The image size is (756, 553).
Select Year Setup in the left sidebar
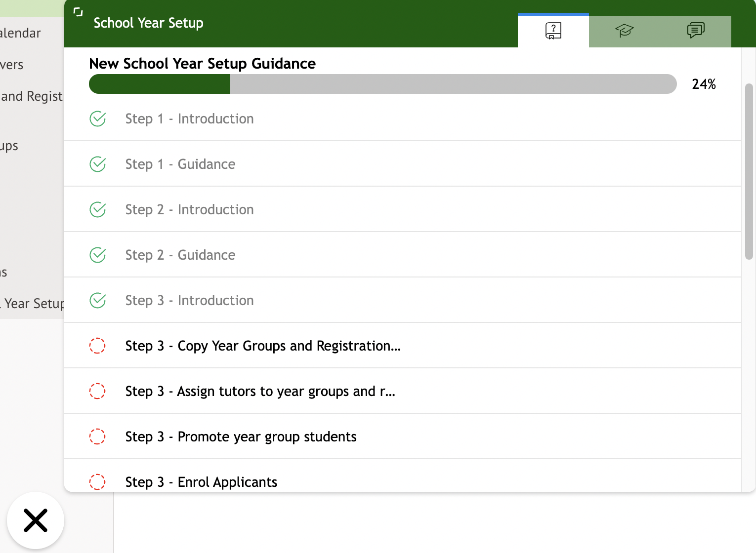click(32, 304)
